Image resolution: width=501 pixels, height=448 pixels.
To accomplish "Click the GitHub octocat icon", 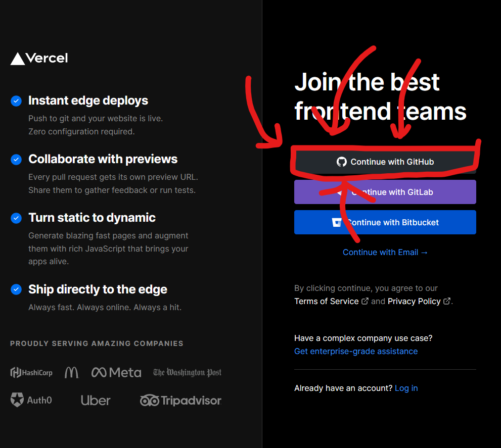I will 342,162.
